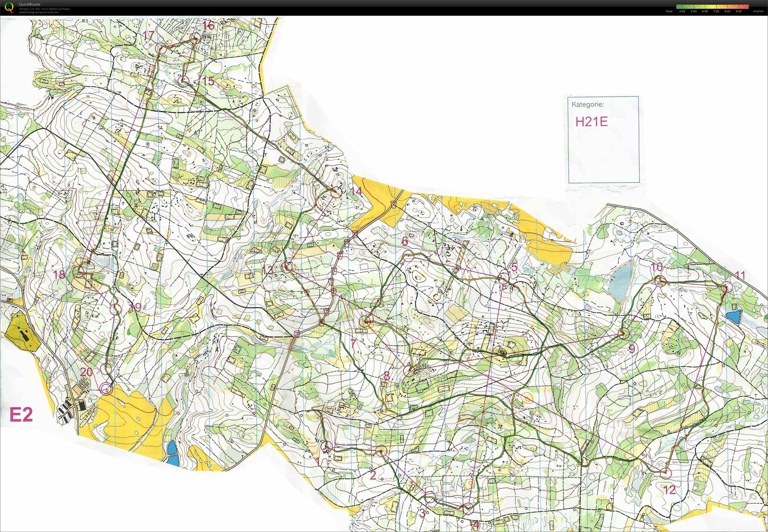Click control number 12 on the map
Viewport: 768px width, 532px height.
pyautogui.click(x=670, y=490)
